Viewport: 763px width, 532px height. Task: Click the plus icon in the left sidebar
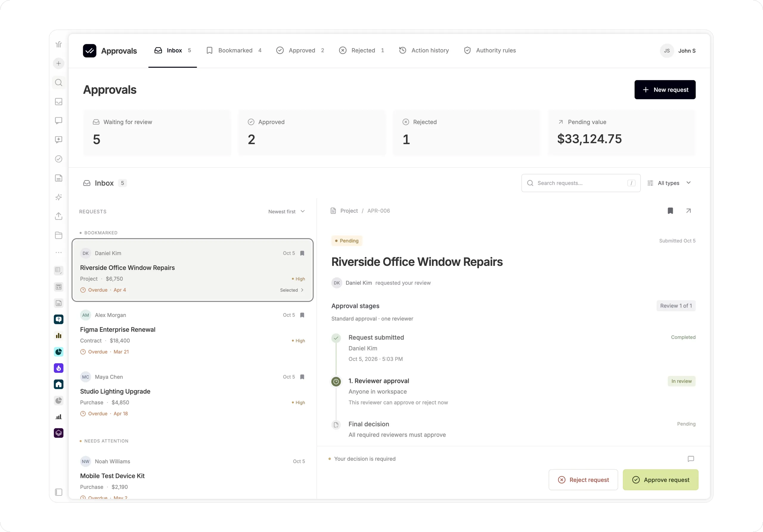(58, 63)
